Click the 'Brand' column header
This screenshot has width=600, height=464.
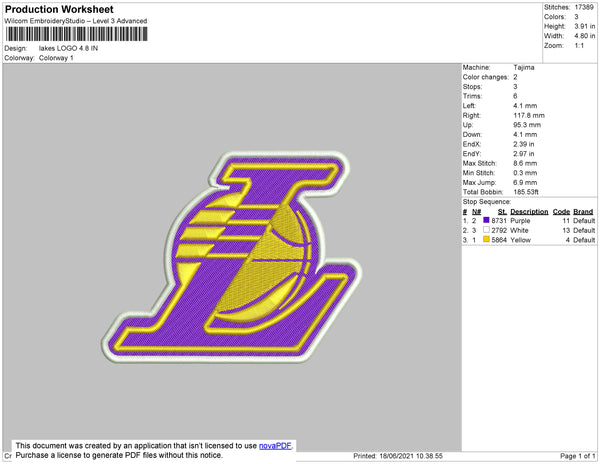coord(583,212)
